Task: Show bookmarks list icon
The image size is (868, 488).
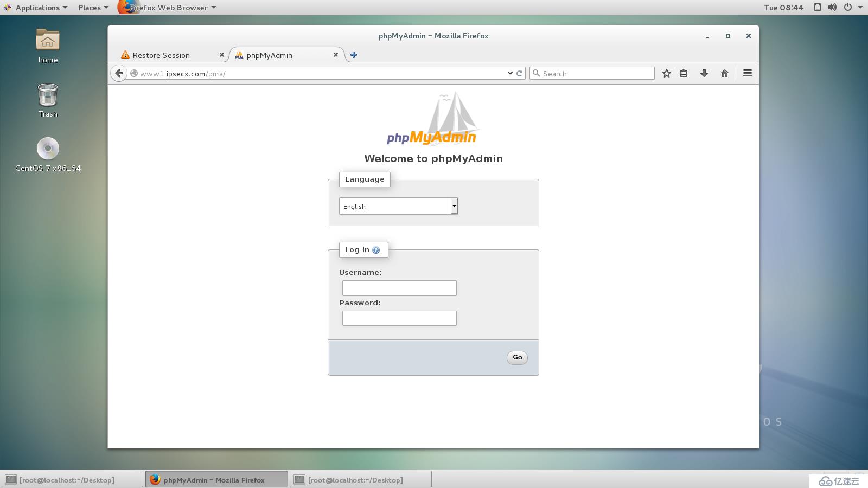Action: [684, 73]
